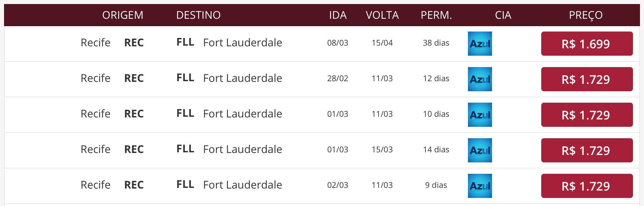This screenshot has width=644, height=206.
Task: Click Recife origin in the 38 dias row
Action: pyautogui.click(x=95, y=43)
